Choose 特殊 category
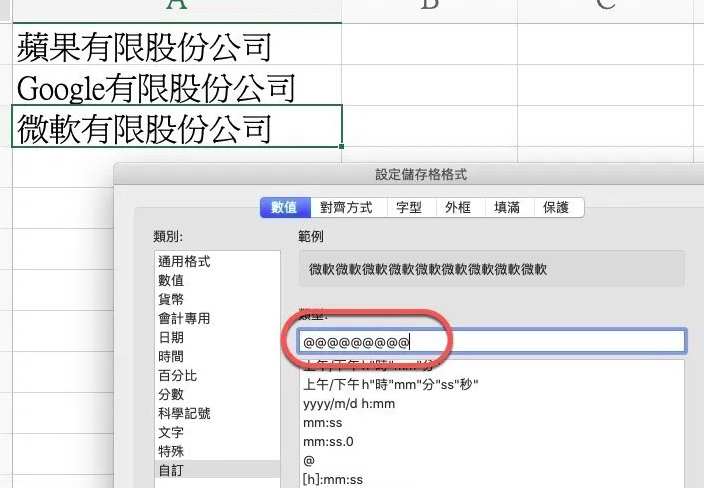 coord(217,451)
